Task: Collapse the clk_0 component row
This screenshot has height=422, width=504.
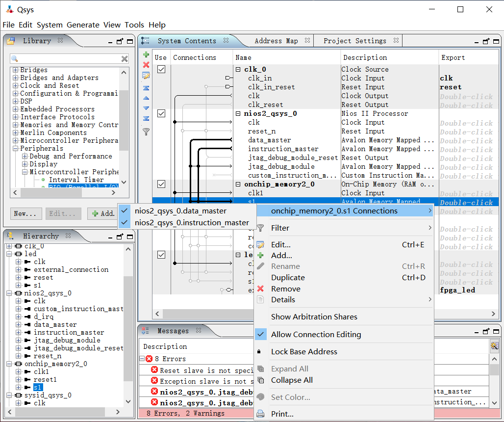Action: [239, 69]
